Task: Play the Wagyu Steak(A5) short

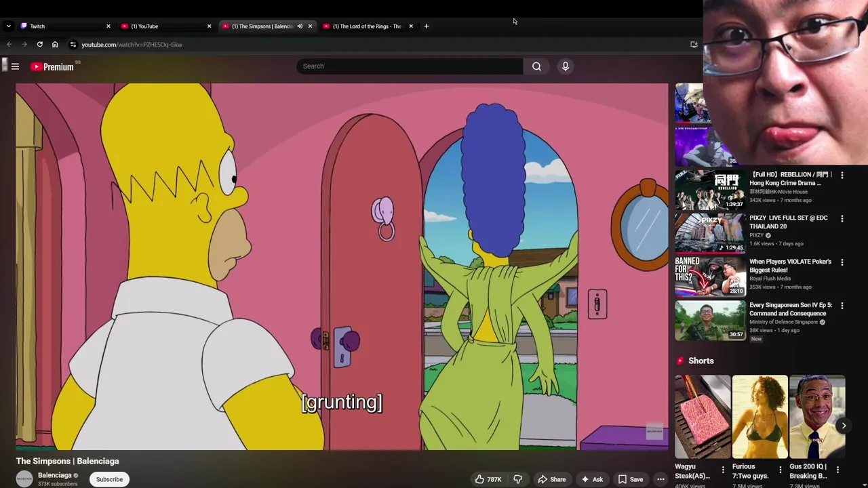Action: point(703,417)
